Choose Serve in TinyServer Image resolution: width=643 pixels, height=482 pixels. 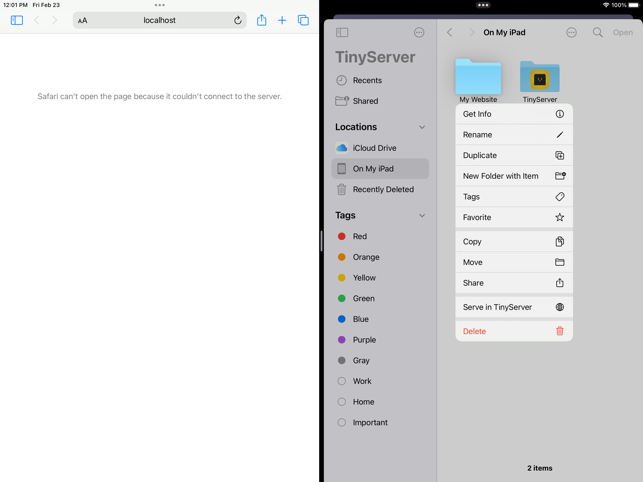pos(514,307)
